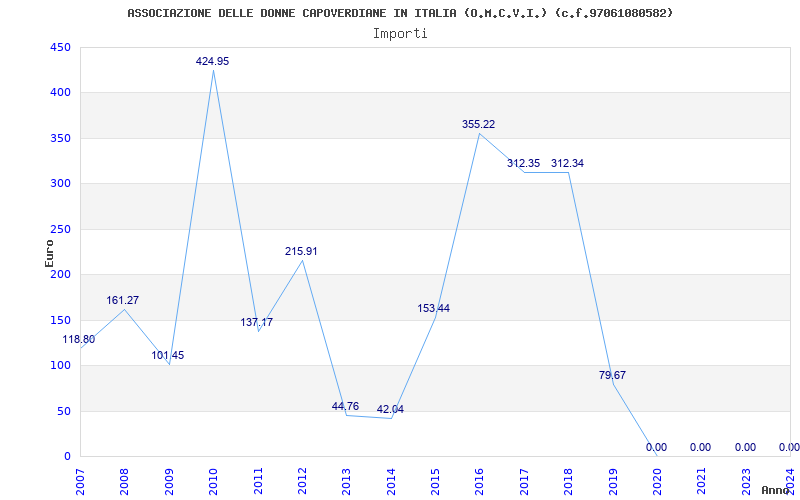The height and width of the screenshot is (500, 800).
Task: Click the 312.34 data label
Action: tap(567, 164)
